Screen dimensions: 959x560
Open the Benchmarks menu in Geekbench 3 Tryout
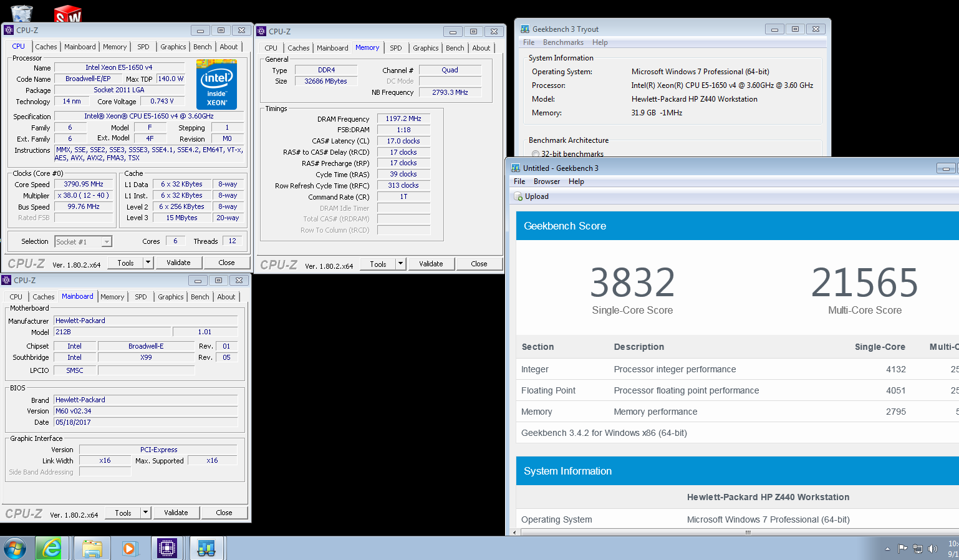click(563, 42)
